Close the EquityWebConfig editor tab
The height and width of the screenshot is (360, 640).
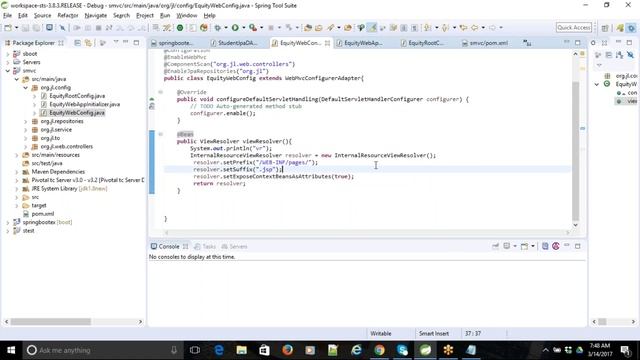(x=327, y=43)
